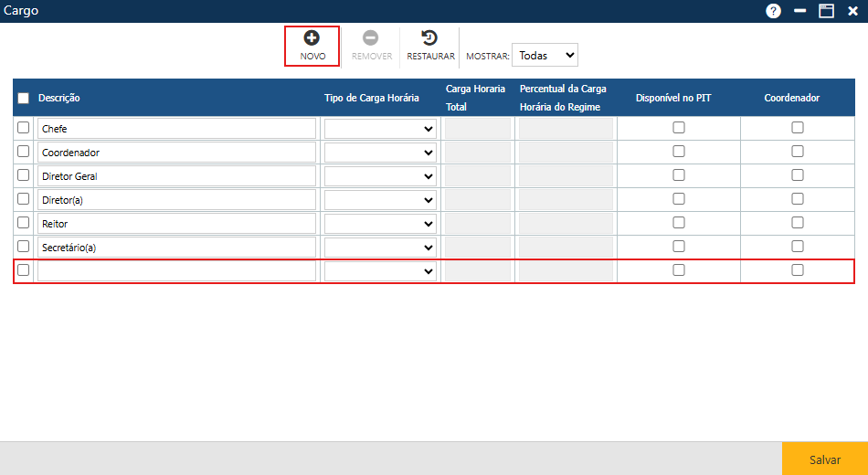The width and height of the screenshot is (868, 475).
Task: Click the Descrição column header
Action: point(59,98)
